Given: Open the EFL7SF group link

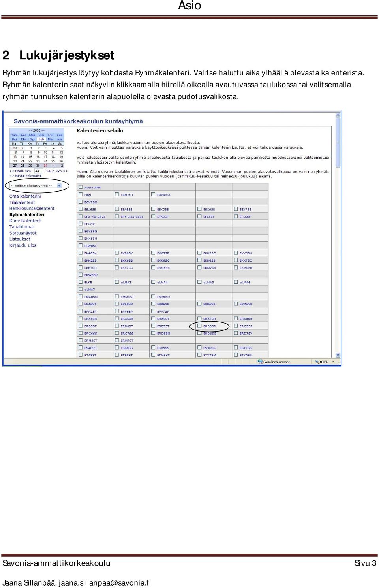Looking at the screenshot, I should [90, 224].
